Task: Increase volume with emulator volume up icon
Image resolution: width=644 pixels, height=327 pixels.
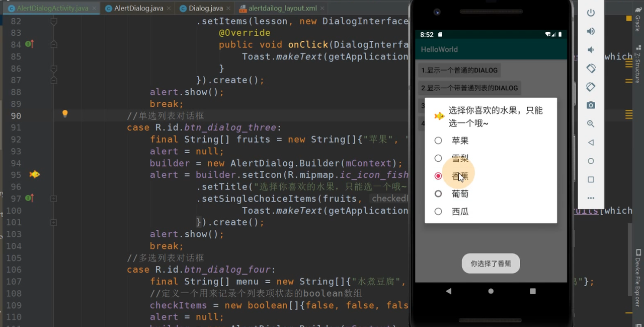Action: click(x=590, y=31)
